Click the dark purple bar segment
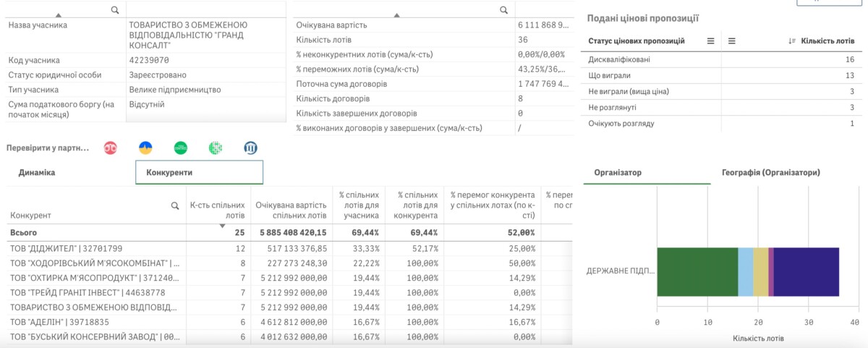868x348 pixels. pyautogui.click(x=807, y=271)
